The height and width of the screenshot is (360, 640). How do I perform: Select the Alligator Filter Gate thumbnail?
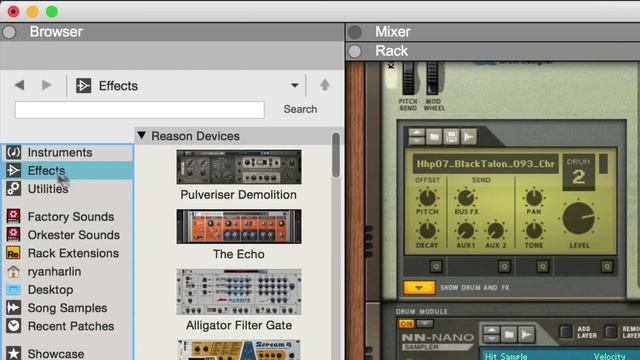[x=239, y=292]
